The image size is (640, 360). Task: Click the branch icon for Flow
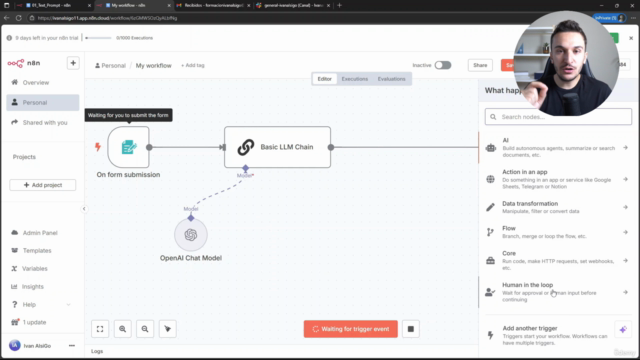490,232
